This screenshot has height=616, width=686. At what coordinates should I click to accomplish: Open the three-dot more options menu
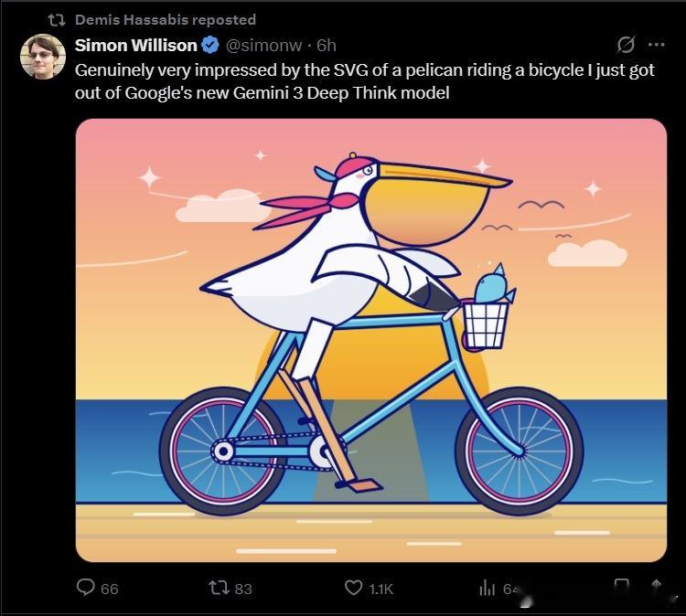657,45
